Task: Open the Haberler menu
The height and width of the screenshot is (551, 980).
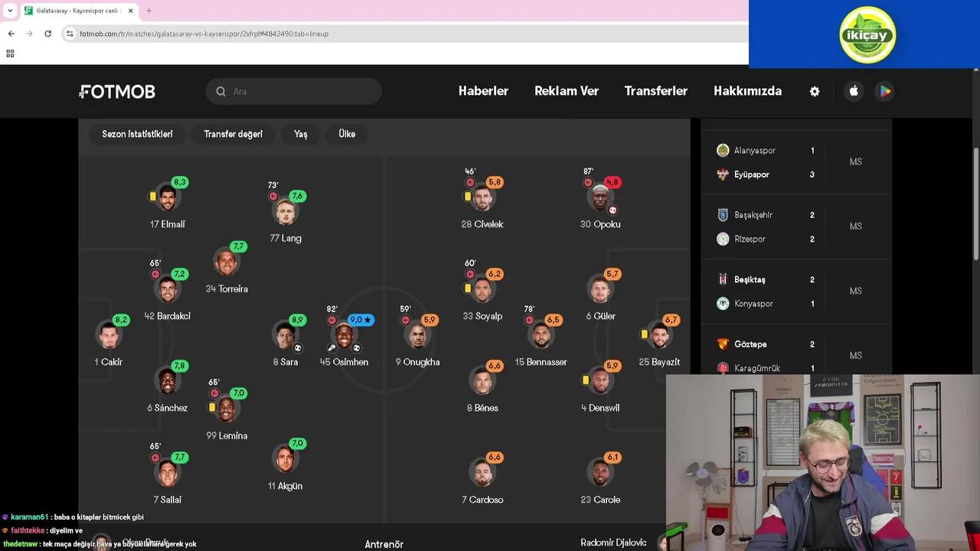Action: pyautogui.click(x=483, y=91)
